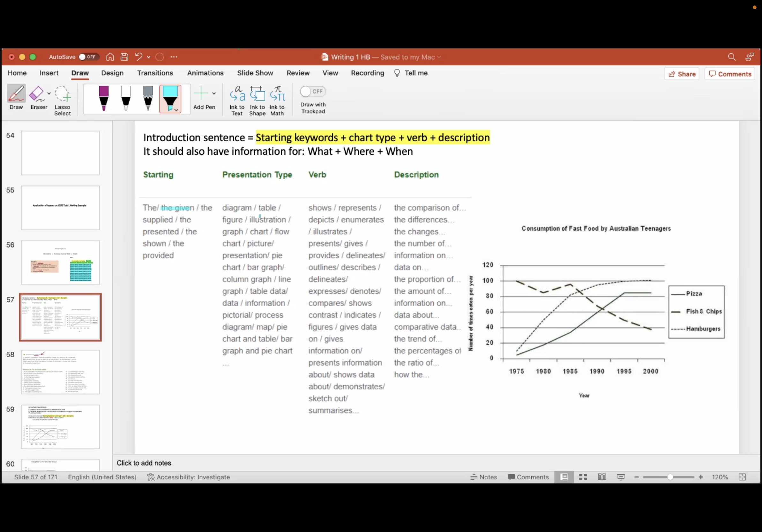
Task: Click the Share button
Action: coord(682,74)
